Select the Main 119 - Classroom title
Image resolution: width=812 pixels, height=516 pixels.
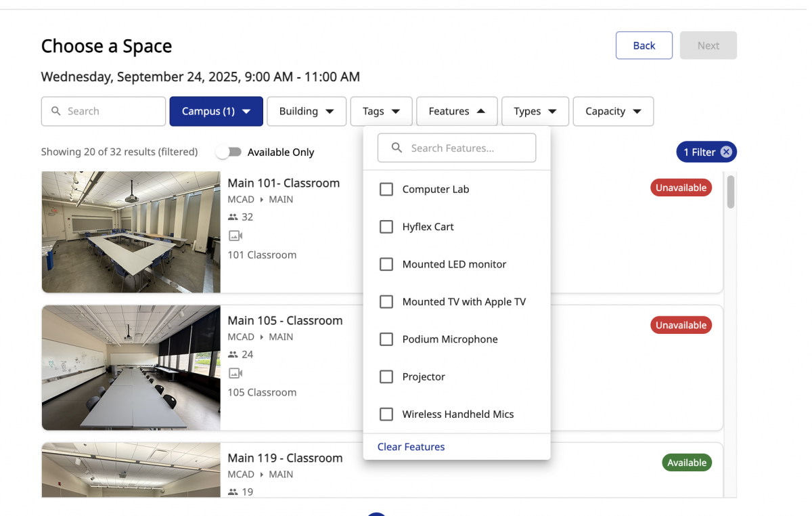click(x=285, y=458)
